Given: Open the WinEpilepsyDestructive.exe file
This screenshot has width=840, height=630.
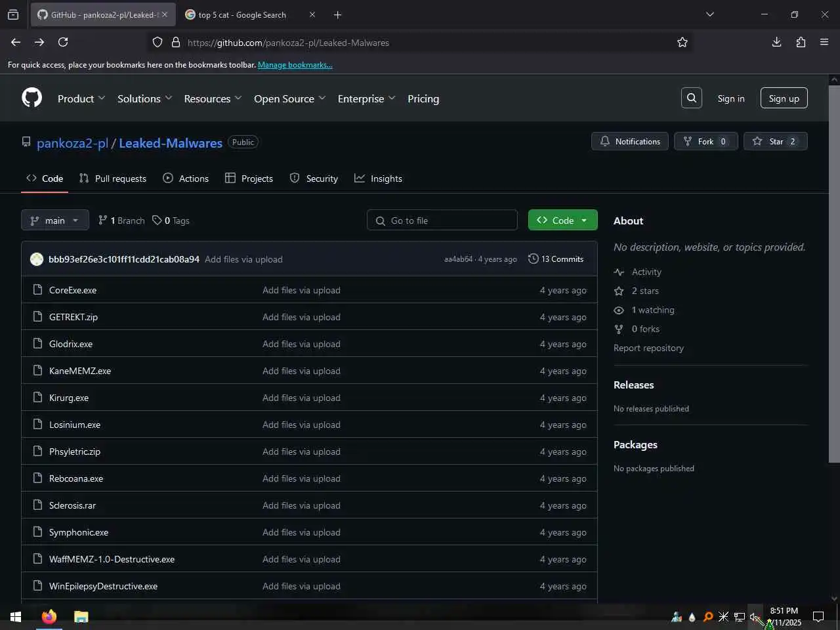Looking at the screenshot, I should point(103,586).
